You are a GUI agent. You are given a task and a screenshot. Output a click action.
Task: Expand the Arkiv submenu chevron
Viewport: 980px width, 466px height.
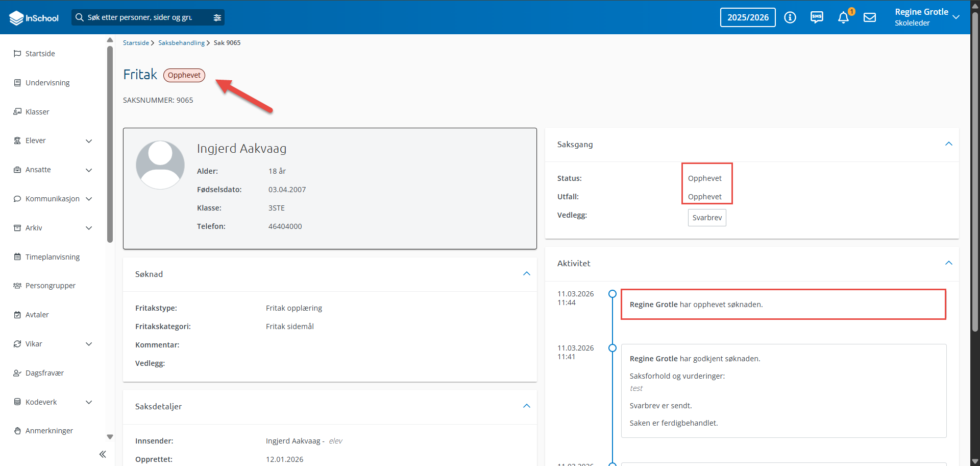coord(89,228)
